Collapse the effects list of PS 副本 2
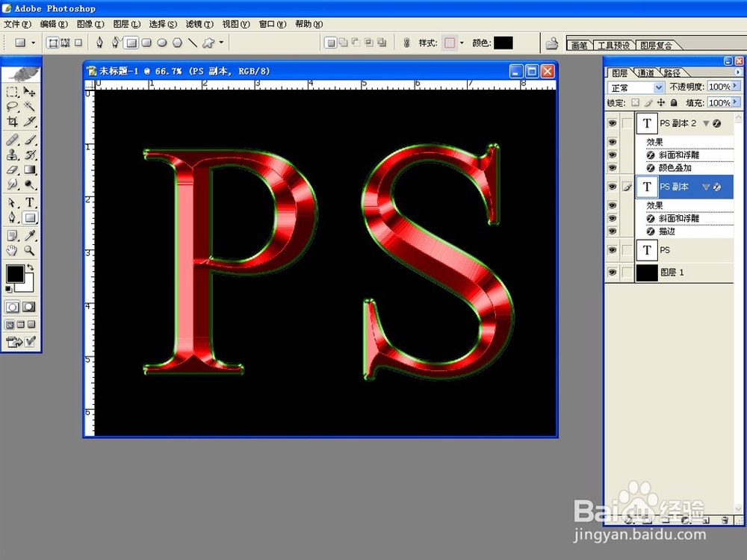The height and width of the screenshot is (560, 747). (707, 122)
